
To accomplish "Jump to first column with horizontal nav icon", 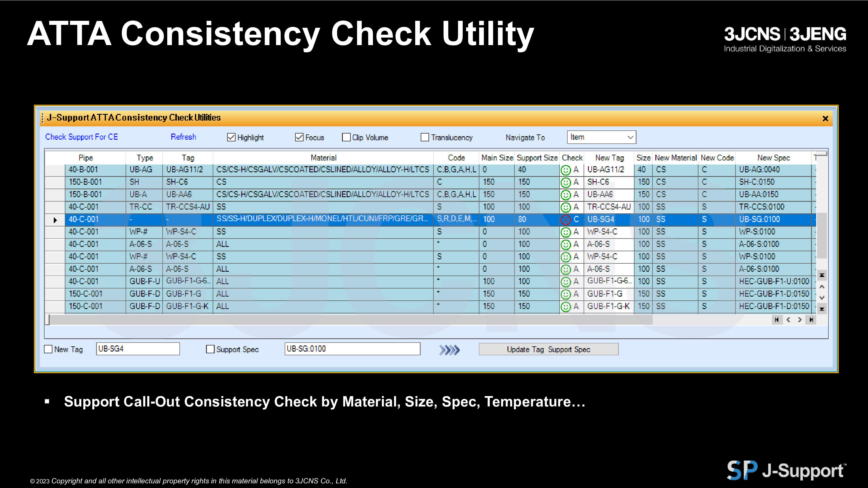I will click(x=777, y=320).
